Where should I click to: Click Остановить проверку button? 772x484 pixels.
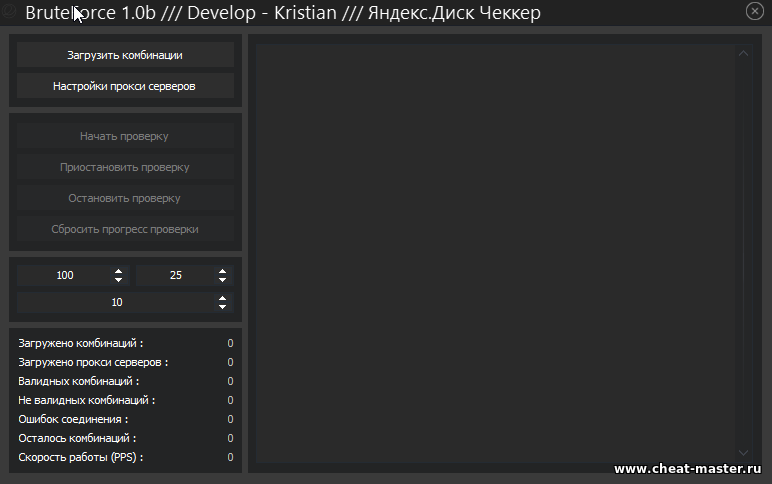click(125, 198)
